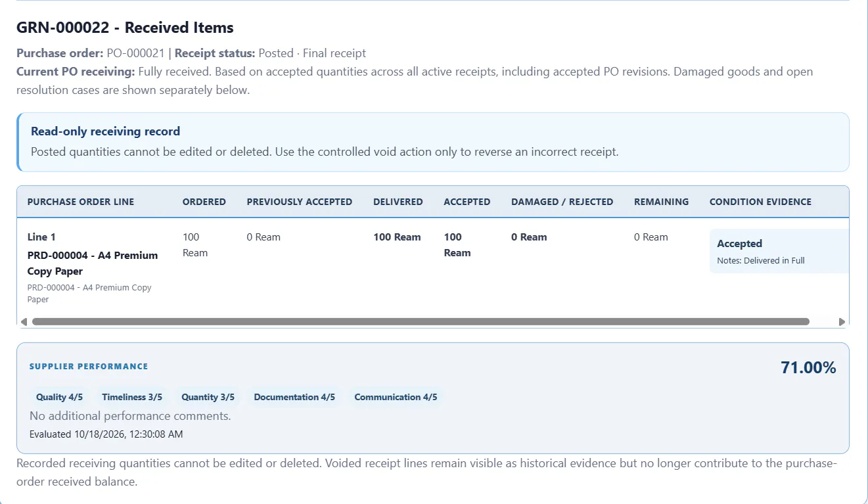Click the Ordered column header
Image resolution: width=868 pixels, height=504 pixels.
click(x=204, y=202)
